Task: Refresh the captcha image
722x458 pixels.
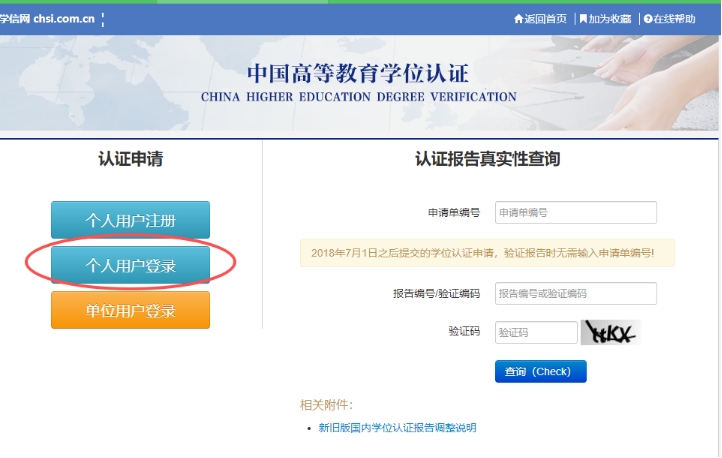Action: 610,332
